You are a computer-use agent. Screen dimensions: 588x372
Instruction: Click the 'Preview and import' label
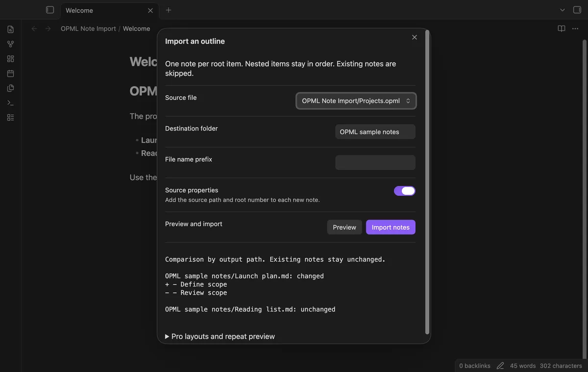(x=194, y=224)
